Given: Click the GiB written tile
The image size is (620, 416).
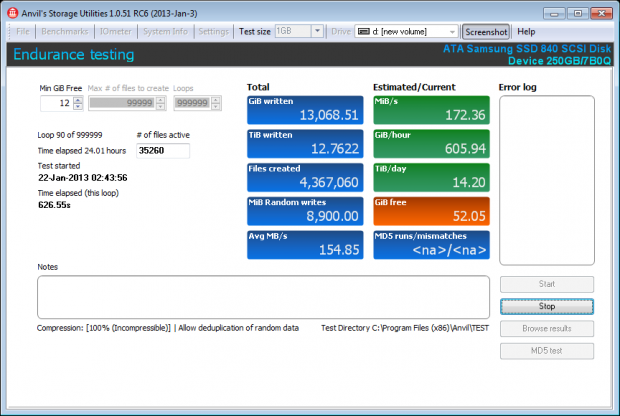Looking at the screenshot, I should pyautogui.click(x=305, y=110).
